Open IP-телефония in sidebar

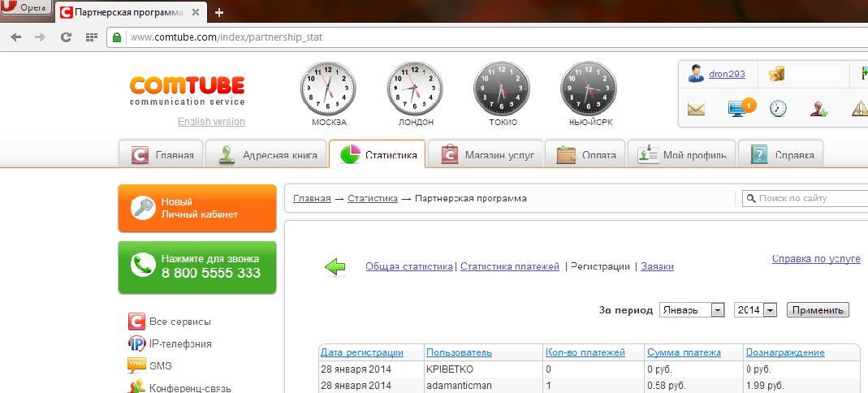[x=170, y=343]
